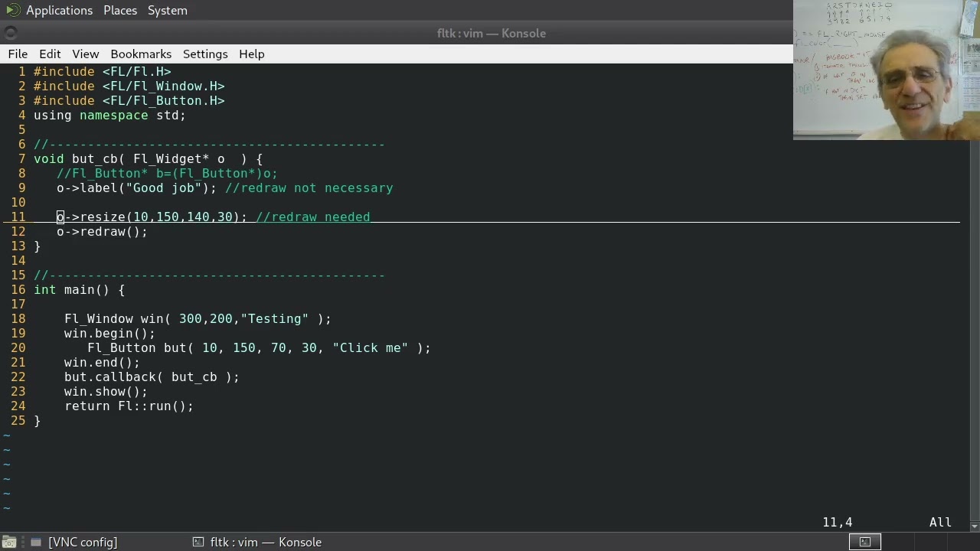Viewport: 980px width, 551px height.
Task: Select the fltk : vim — Konsole taskbar entry
Action: pyautogui.click(x=257, y=542)
